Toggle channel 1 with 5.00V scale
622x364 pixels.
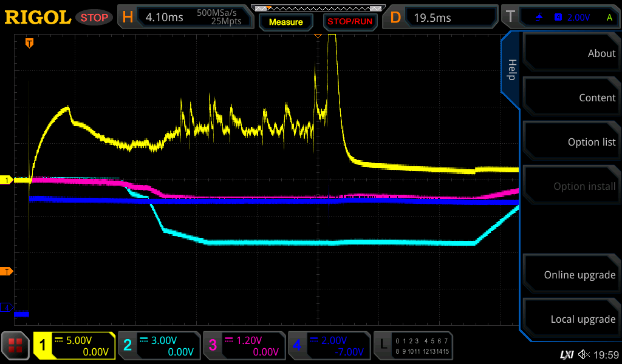[x=74, y=346]
